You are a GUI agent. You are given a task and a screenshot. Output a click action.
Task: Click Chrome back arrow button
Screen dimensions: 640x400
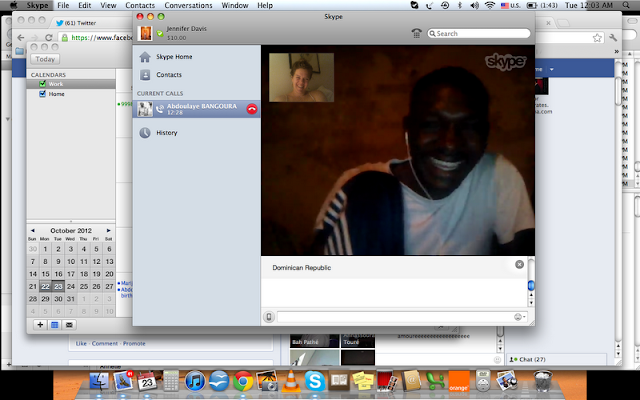point(20,38)
